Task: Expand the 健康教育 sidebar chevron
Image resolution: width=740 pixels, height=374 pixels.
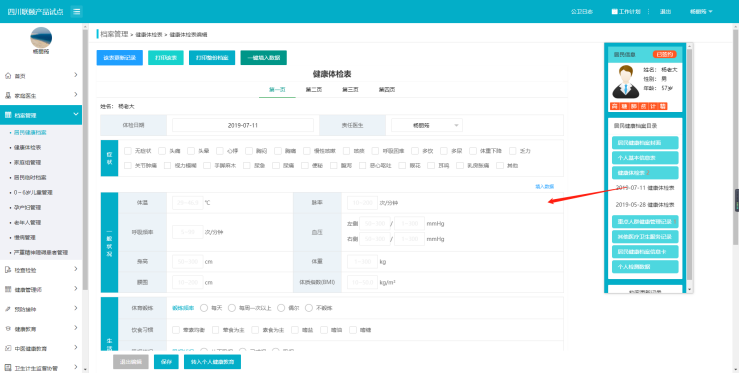Action: [x=76, y=328]
